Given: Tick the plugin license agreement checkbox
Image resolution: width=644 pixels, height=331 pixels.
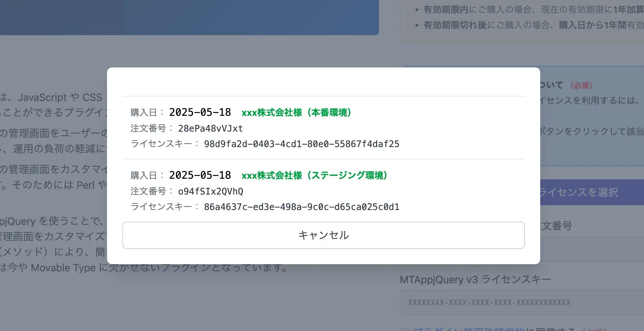Looking at the screenshot, I should [405, 329].
